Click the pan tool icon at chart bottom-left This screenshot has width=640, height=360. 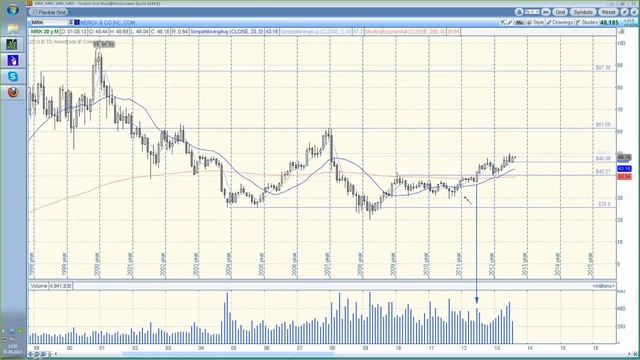click(31, 354)
